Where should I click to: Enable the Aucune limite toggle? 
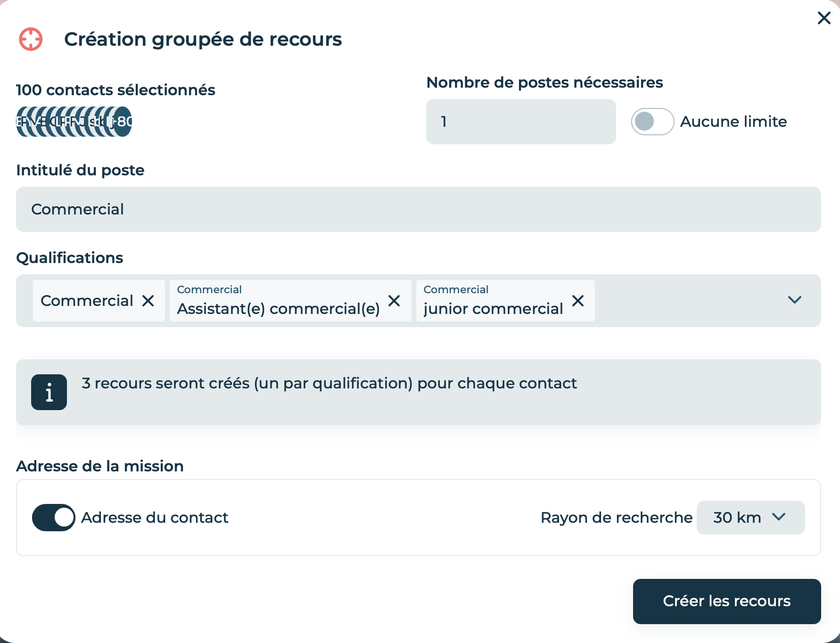click(x=652, y=122)
